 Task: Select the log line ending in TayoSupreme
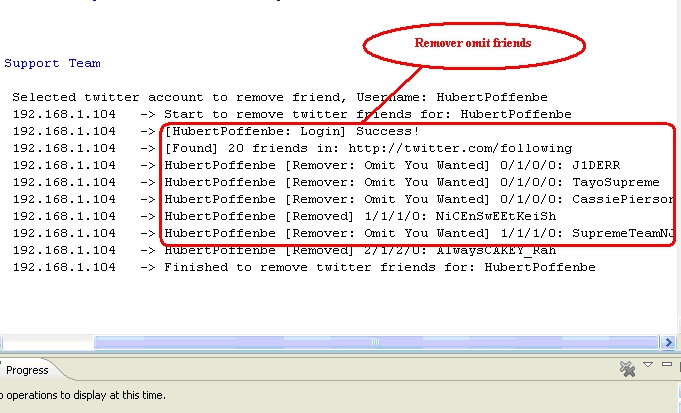(336, 182)
